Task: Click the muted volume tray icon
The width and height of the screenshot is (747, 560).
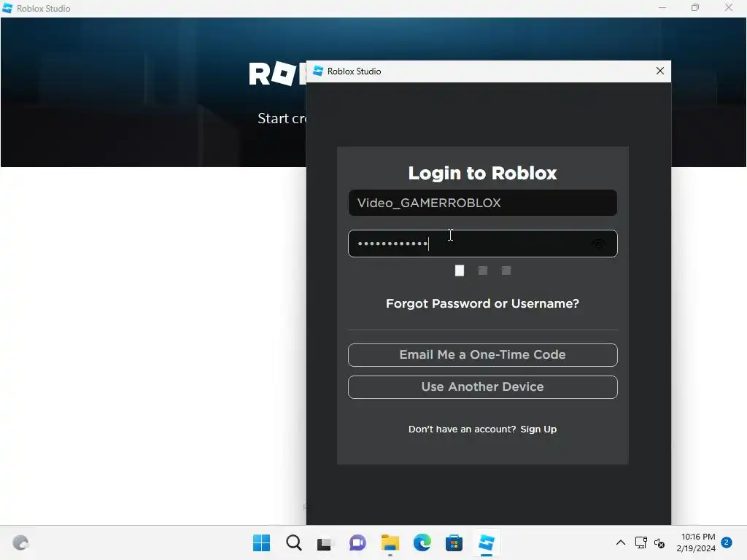Action: (x=659, y=542)
